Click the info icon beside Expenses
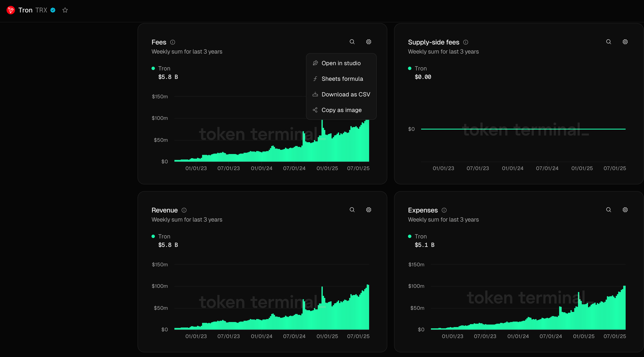This screenshot has height=357, width=644. 444,210
